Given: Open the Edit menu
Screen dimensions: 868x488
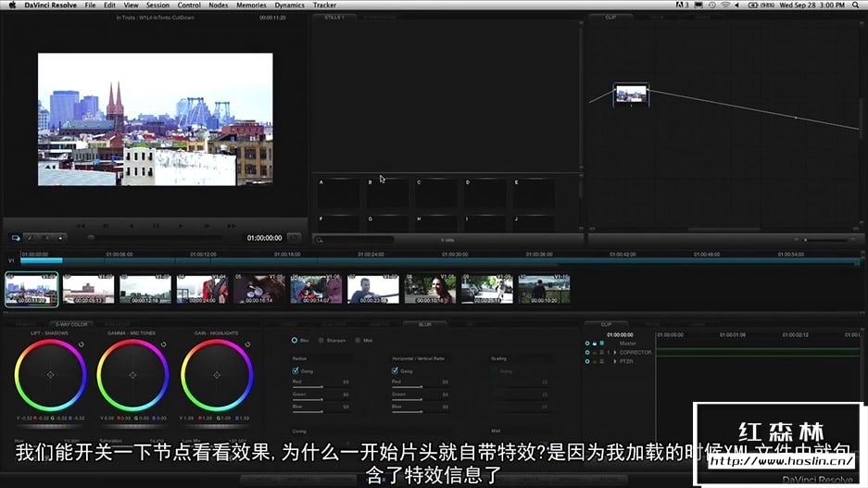Looking at the screenshot, I should [109, 5].
